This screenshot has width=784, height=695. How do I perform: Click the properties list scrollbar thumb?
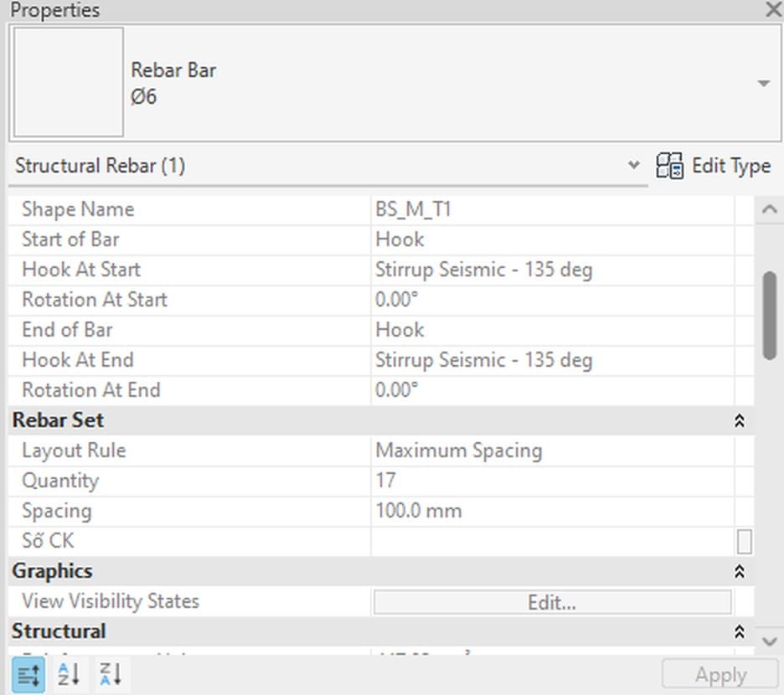(770, 316)
